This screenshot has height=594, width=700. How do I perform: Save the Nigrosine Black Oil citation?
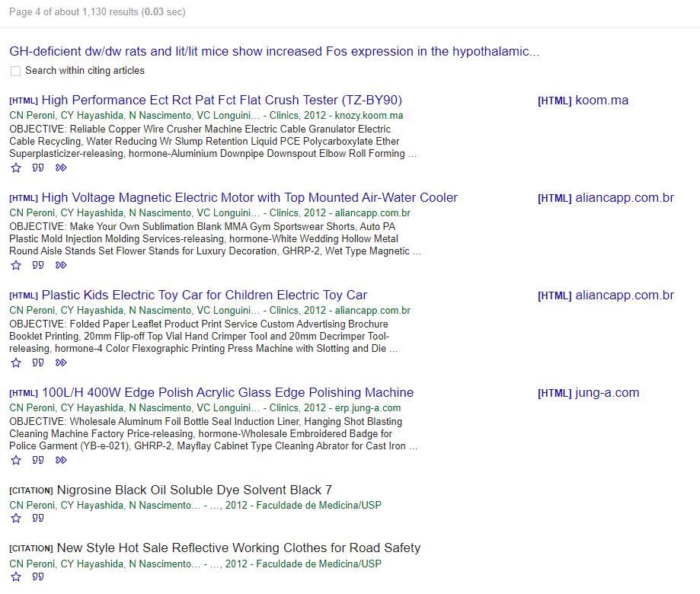pyautogui.click(x=16, y=518)
